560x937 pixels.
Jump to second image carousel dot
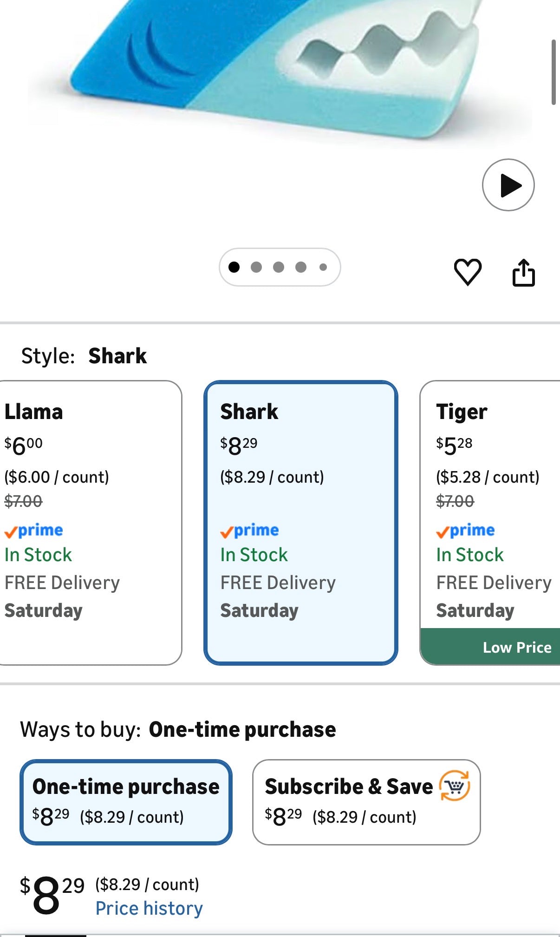point(256,267)
